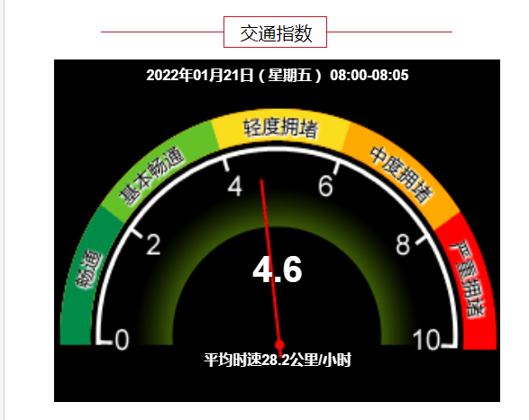Click the gauge tick label 0

(x=122, y=340)
